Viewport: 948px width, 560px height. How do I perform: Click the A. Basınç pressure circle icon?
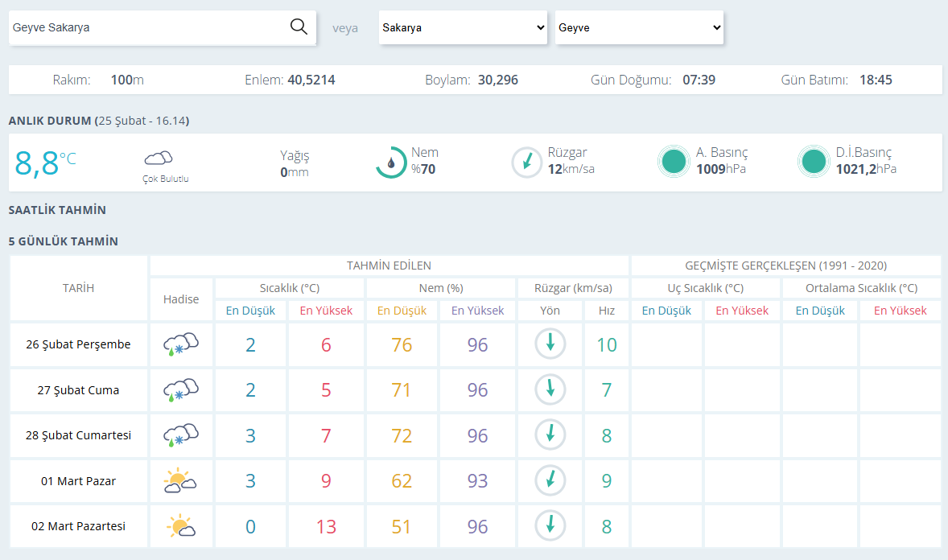coord(674,162)
